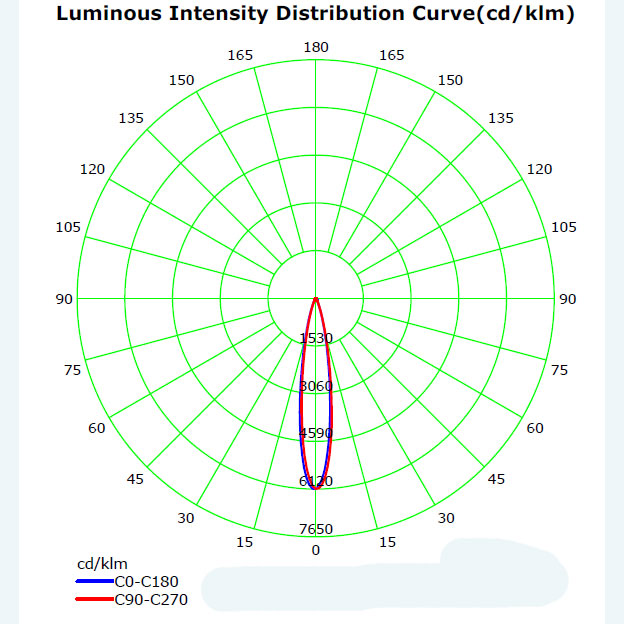
Task: Click the 165 label on the right side
Action: tap(392, 55)
